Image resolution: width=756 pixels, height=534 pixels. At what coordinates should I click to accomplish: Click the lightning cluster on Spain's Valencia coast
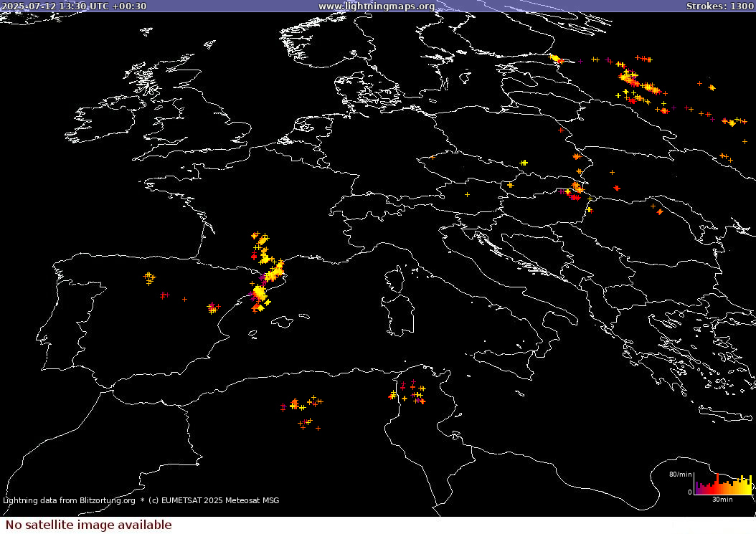pos(212,308)
